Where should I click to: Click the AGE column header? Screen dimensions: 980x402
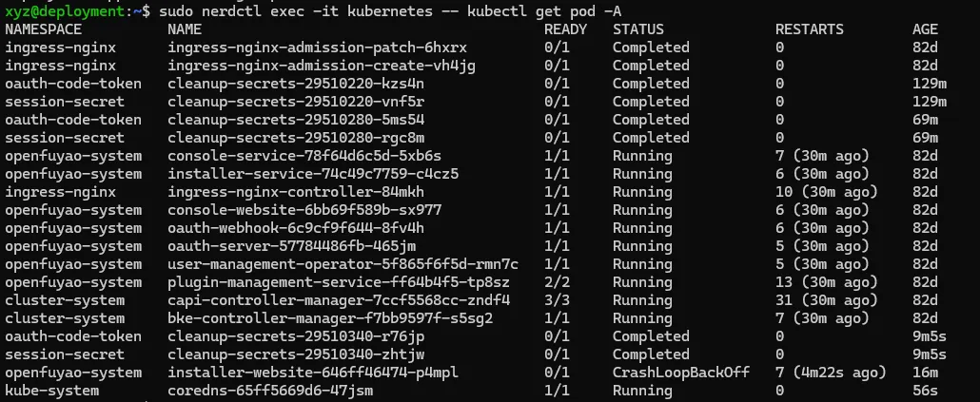click(925, 29)
